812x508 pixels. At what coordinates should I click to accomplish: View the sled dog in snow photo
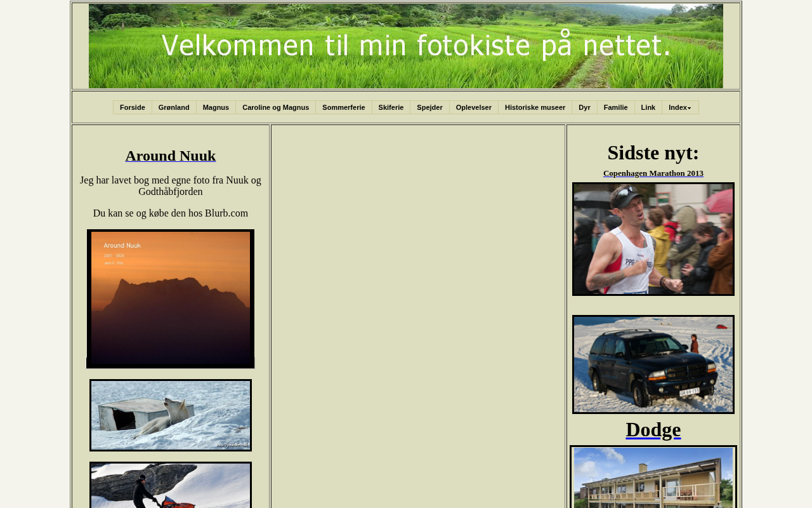pyautogui.click(x=171, y=415)
